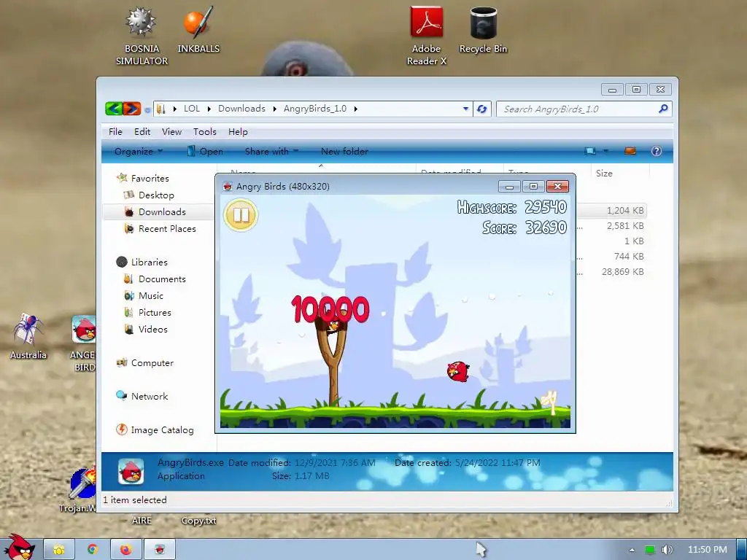
Task: Click the green tray status icon
Action: [649, 550]
